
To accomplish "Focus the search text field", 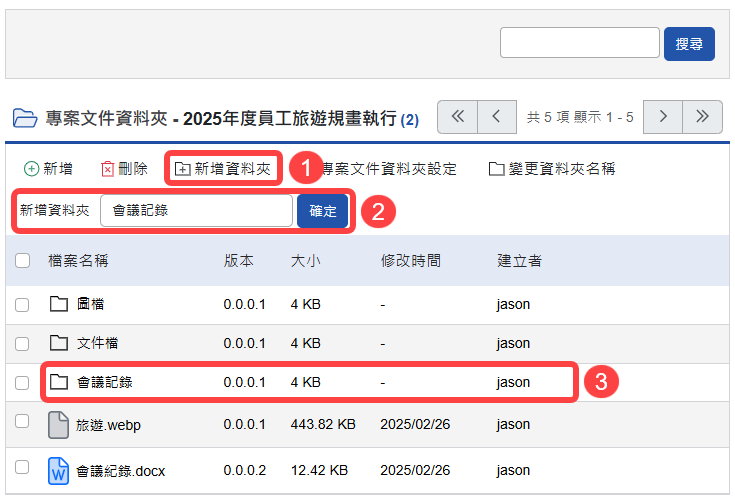I will pos(579,44).
